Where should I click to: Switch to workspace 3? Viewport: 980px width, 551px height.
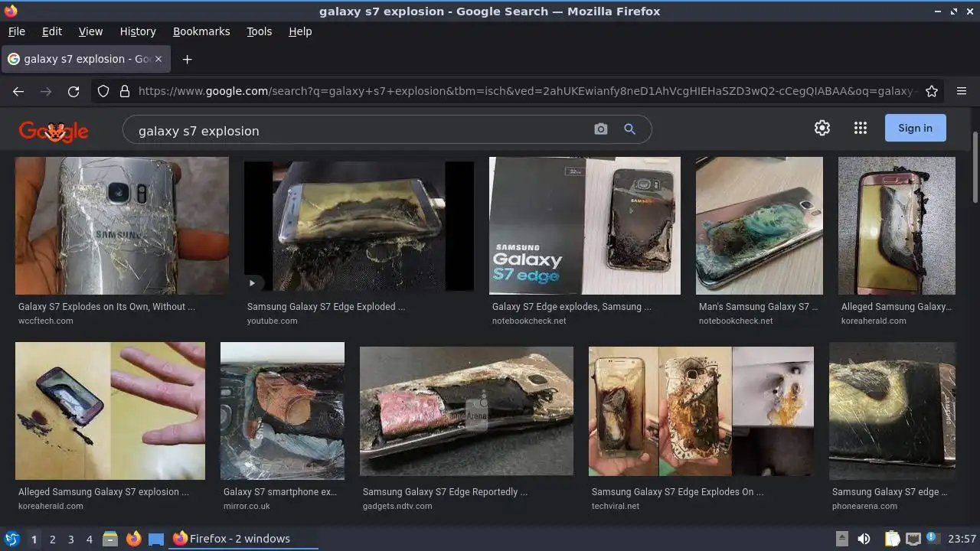[70, 540]
